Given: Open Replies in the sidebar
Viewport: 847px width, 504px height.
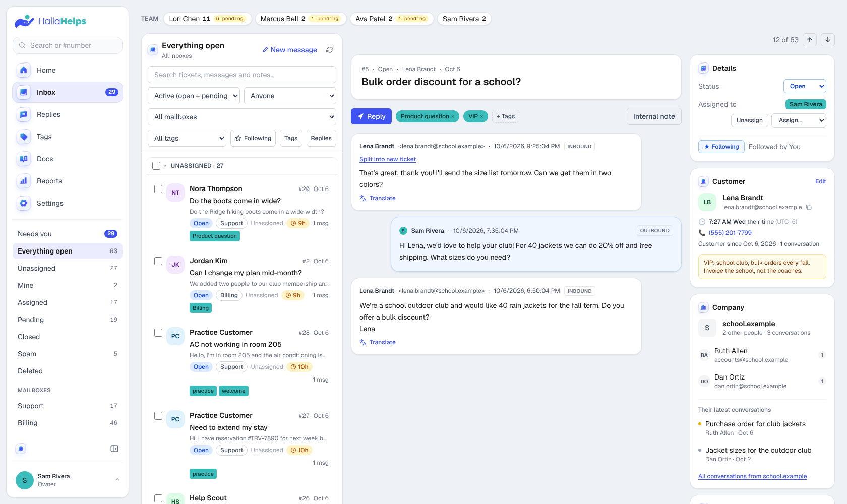Looking at the screenshot, I should click(68, 114).
